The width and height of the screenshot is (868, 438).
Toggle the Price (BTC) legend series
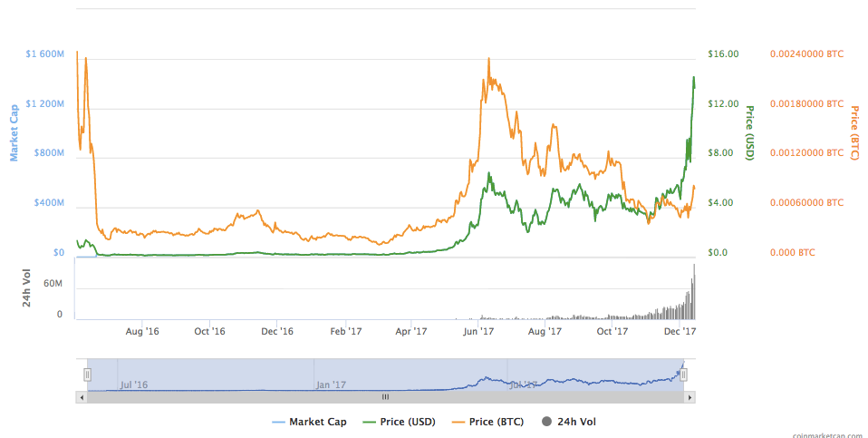click(487, 422)
